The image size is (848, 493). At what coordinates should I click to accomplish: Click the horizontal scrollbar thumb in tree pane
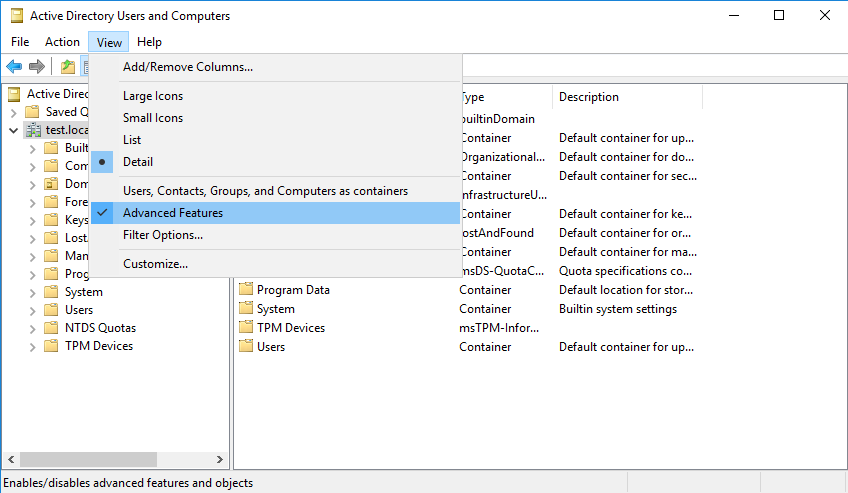click(86, 459)
